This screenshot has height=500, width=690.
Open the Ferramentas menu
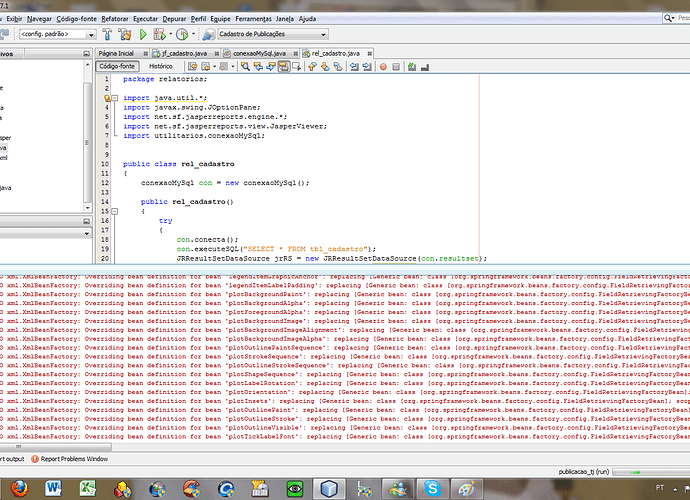pos(253,18)
